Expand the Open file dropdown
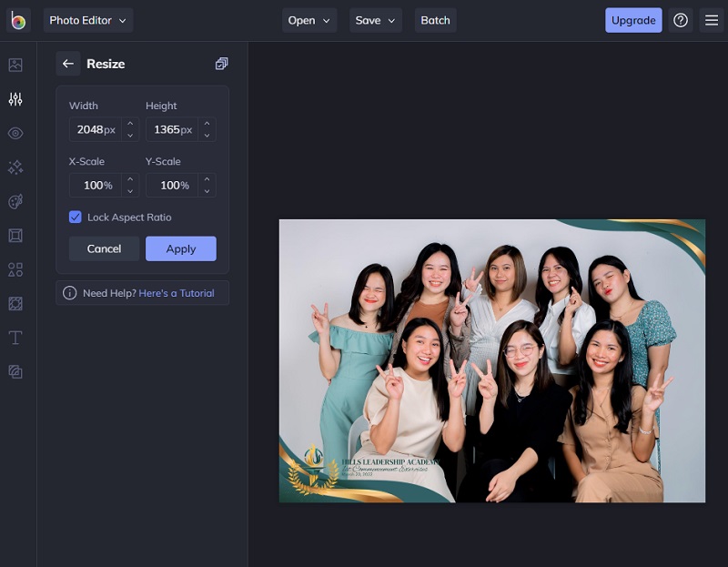The image size is (728, 567). pyautogui.click(x=309, y=19)
